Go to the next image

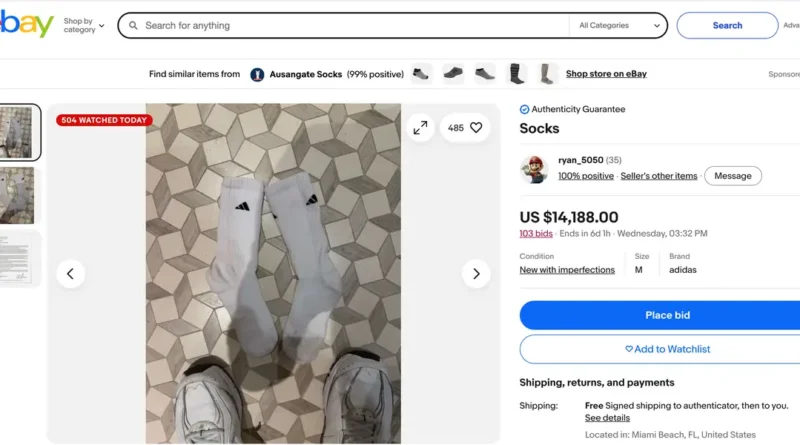pyautogui.click(x=476, y=274)
